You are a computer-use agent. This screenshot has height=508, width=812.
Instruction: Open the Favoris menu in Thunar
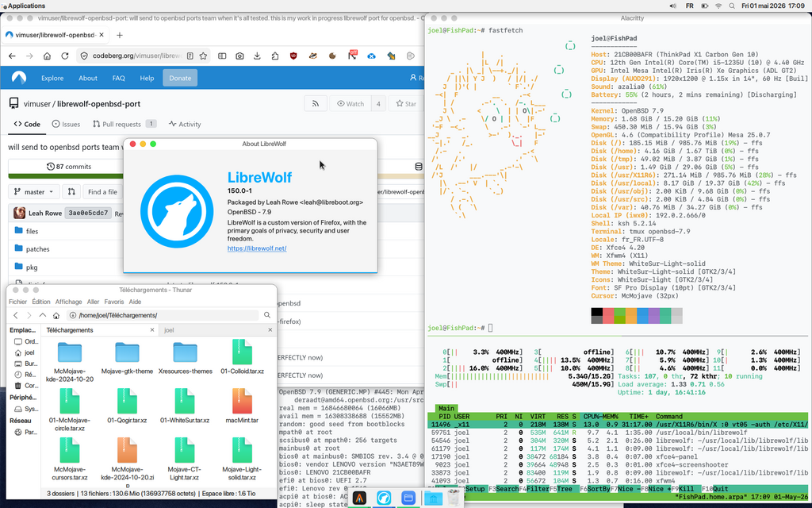[114, 302]
